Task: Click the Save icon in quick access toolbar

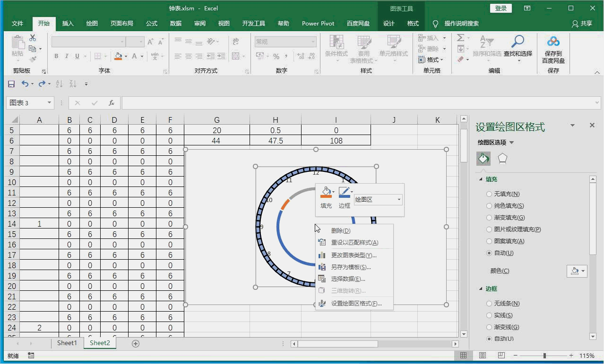Action: [11, 84]
